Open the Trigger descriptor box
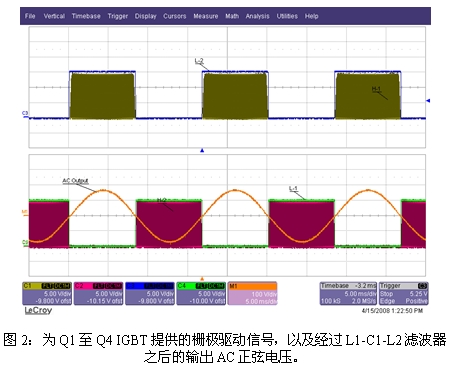The width and height of the screenshot is (450, 369). point(404,294)
